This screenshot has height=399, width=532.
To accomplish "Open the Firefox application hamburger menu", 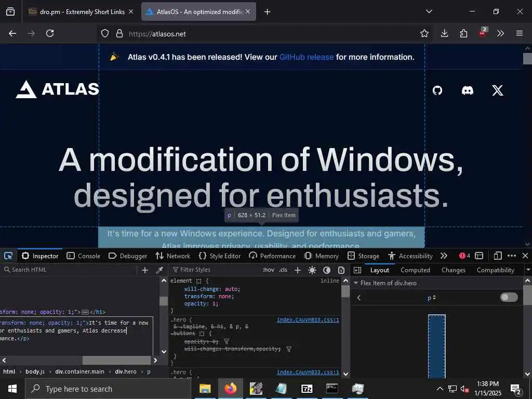I will coord(520,33).
